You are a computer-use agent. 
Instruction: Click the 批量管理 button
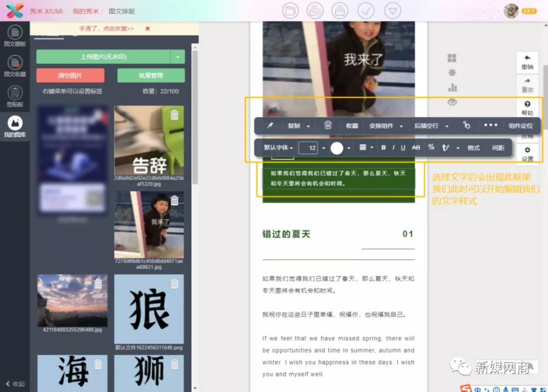tap(151, 76)
